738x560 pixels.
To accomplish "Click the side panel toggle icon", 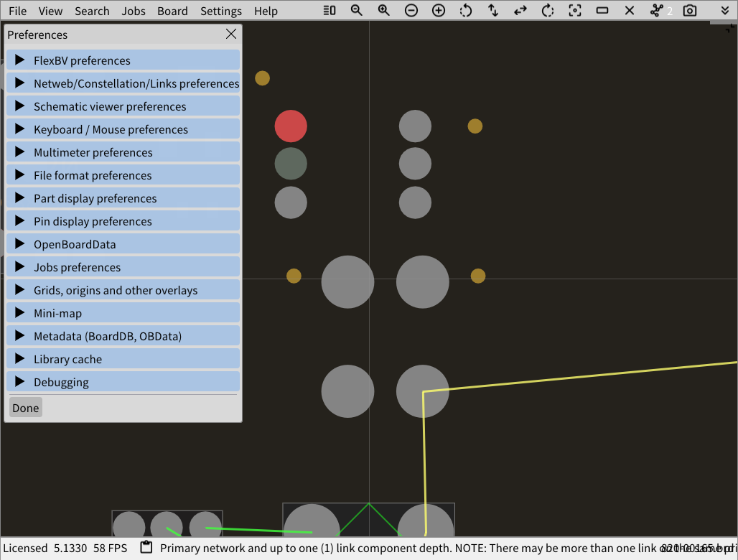I will point(328,11).
